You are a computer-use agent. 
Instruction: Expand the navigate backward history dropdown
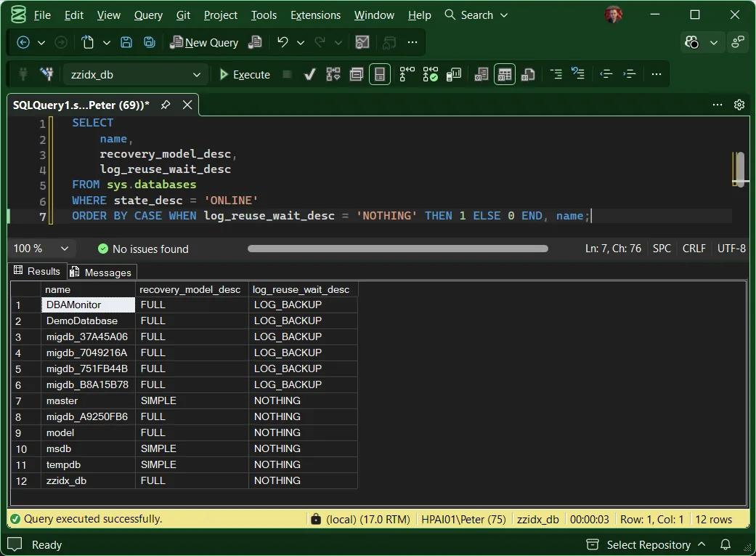pos(41,43)
